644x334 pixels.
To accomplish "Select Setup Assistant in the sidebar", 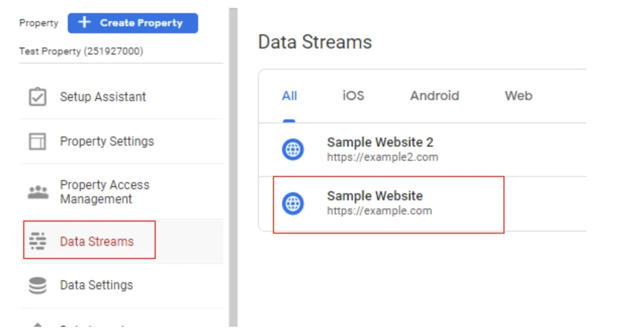I will [x=103, y=96].
